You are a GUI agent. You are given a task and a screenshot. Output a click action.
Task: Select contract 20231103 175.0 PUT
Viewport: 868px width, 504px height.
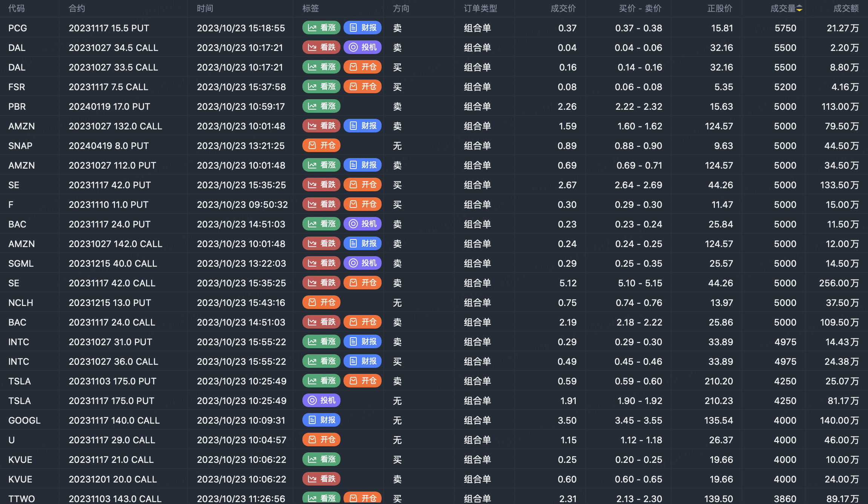point(112,381)
